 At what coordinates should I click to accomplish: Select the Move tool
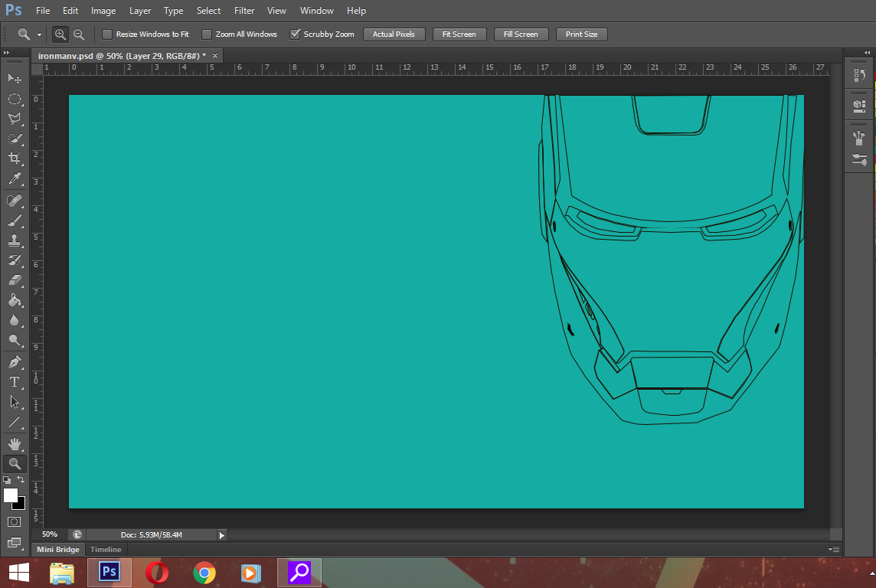pos(15,78)
